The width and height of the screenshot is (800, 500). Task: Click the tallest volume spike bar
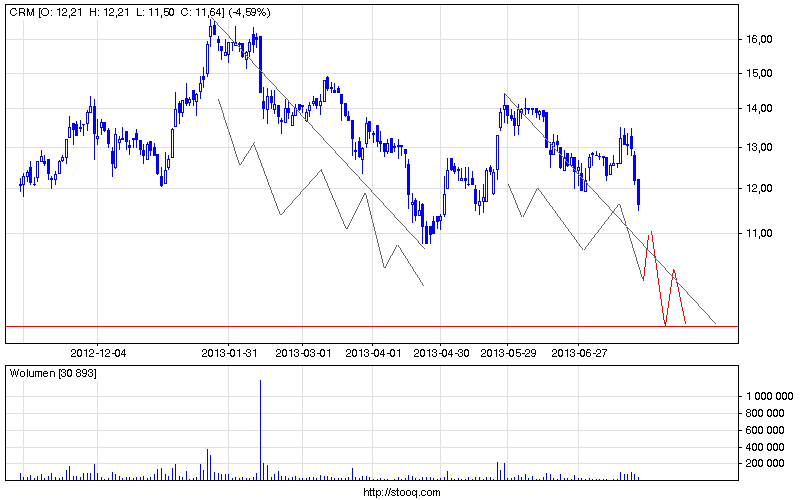tap(260, 430)
